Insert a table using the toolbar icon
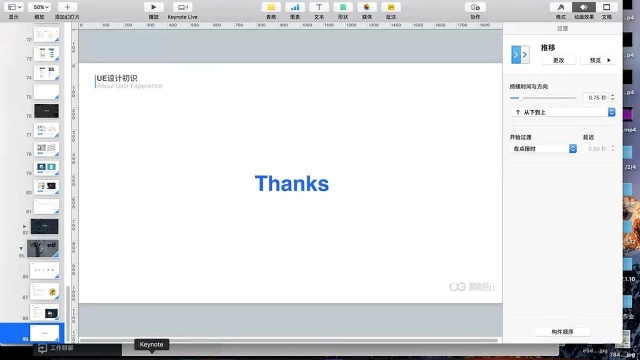640x360 pixels. click(271, 7)
